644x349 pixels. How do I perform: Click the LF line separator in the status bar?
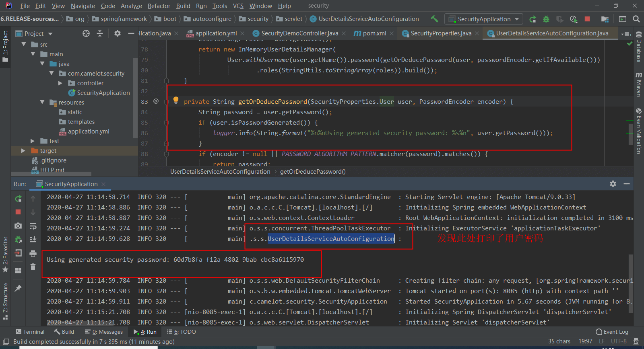tap(602, 341)
